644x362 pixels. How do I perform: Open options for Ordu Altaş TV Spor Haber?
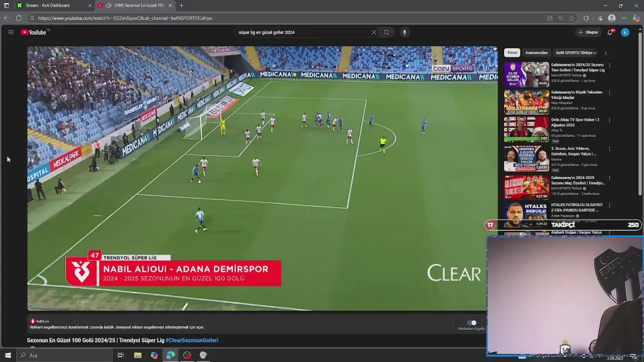click(609, 121)
